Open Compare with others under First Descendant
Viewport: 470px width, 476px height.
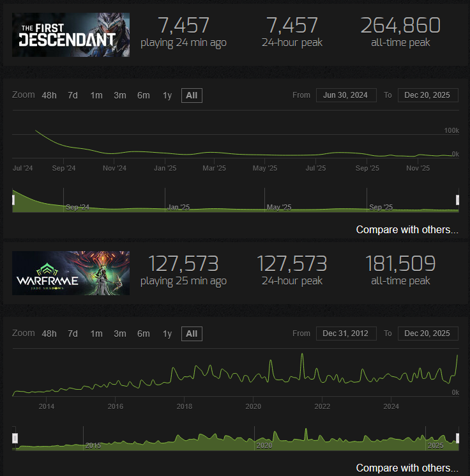407,230
